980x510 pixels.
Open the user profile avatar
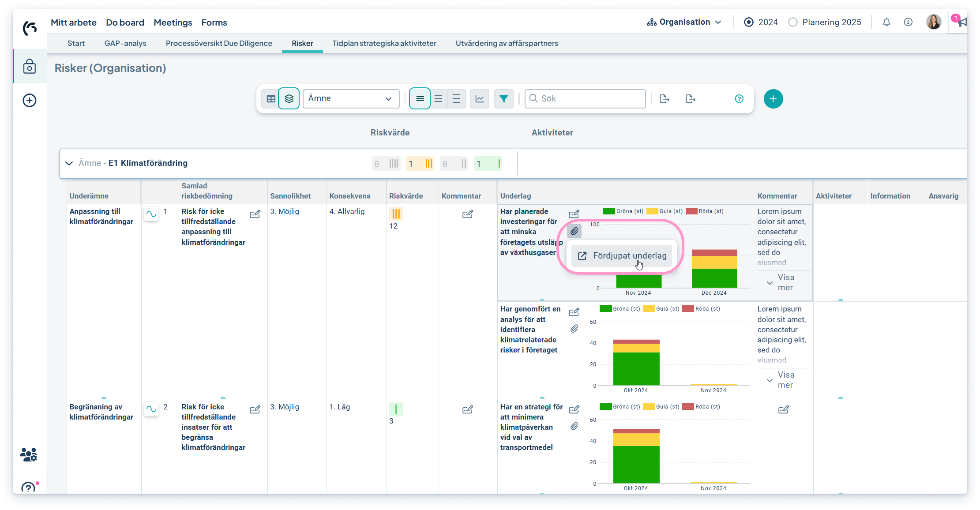tap(934, 22)
